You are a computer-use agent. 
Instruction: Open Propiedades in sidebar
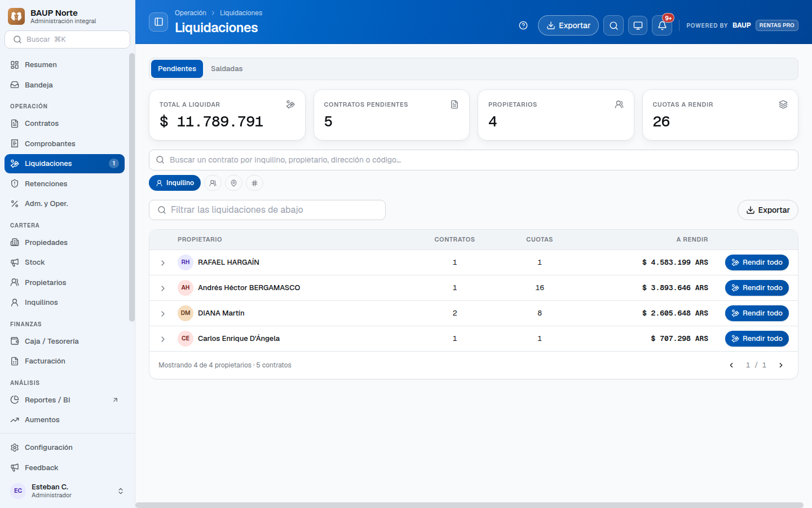click(x=64, y=243)
